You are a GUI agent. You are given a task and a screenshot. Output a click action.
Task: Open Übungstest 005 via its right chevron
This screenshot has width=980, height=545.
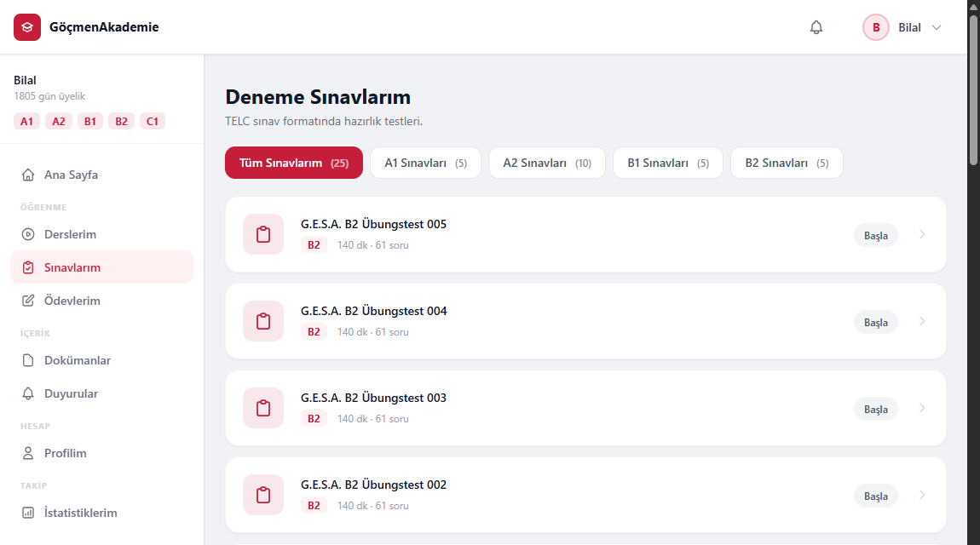[x=922, y=235]
